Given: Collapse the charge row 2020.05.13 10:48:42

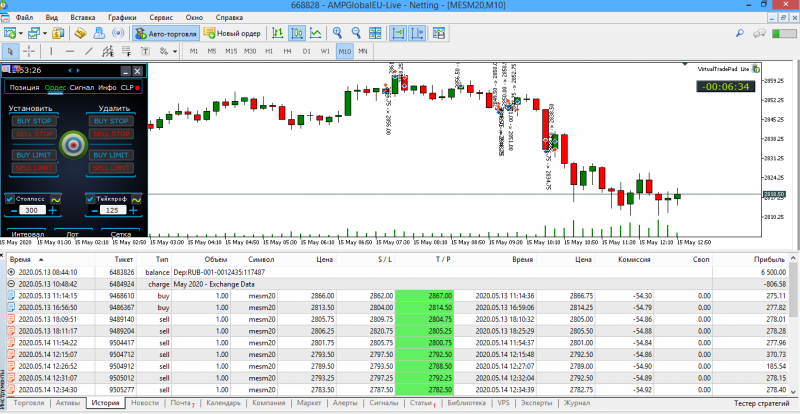Looking at the screenshot, I should point(12,284).
